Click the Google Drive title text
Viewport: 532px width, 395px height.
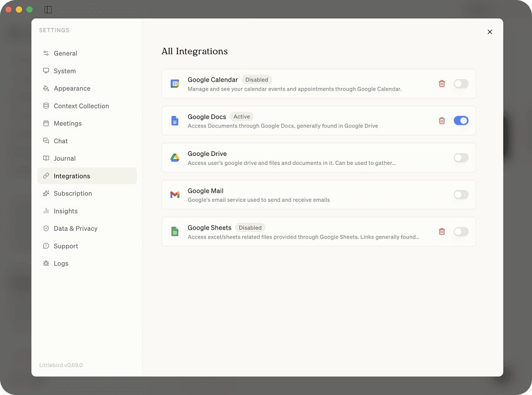point(207,154)
